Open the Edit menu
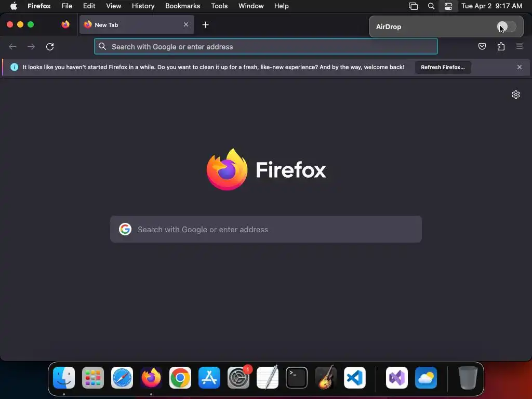532x399 pixels. tap(89, 6)
